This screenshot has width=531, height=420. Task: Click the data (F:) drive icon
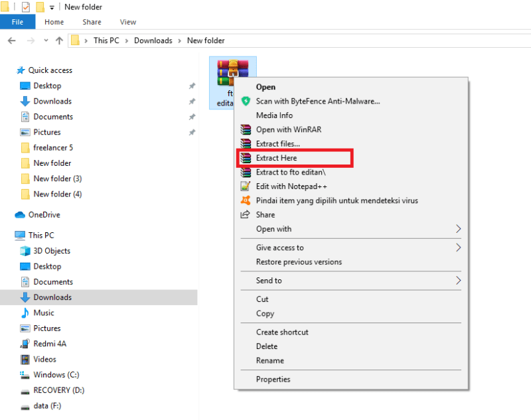[25, 407]
